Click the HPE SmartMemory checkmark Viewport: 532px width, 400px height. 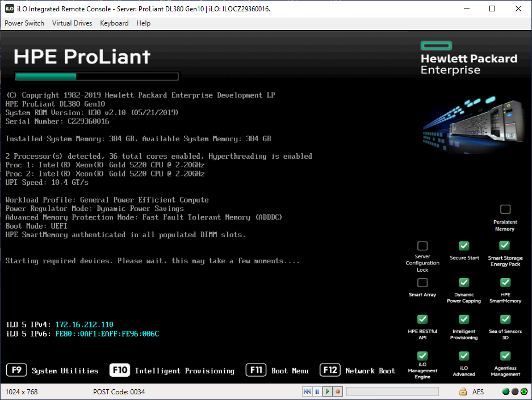pos(505,283)
